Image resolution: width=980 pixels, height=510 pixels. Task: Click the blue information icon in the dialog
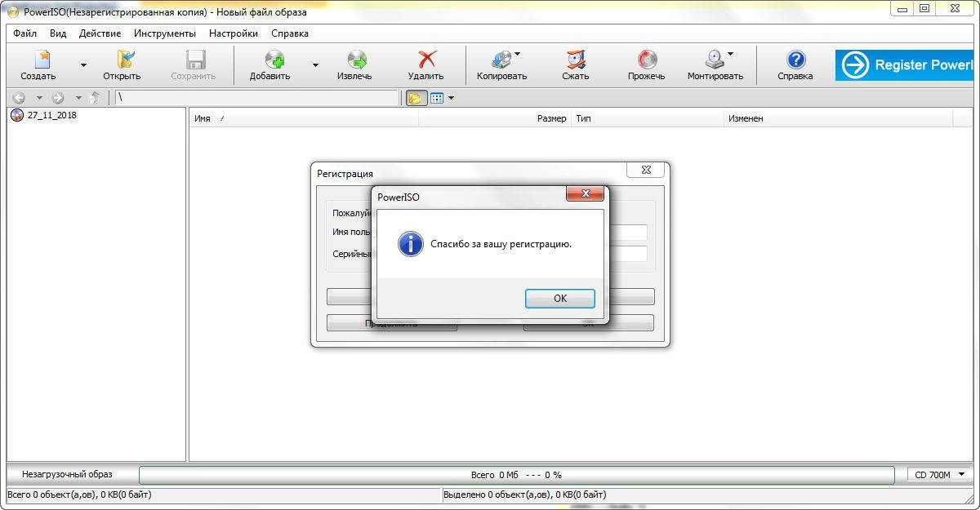tap(410, 244)
